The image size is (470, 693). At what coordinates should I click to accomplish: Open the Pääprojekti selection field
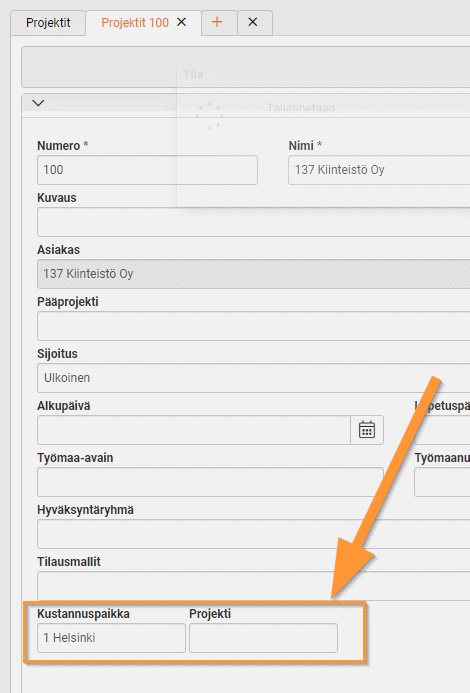[x=253, y=326]
